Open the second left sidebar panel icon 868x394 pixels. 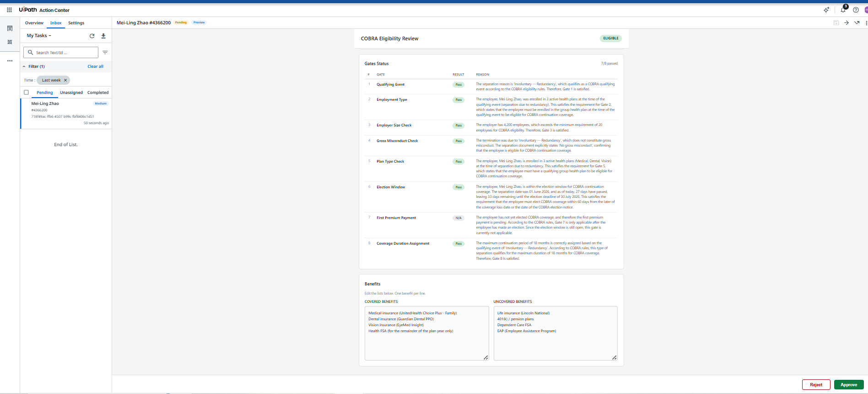(x=10, y=42)
